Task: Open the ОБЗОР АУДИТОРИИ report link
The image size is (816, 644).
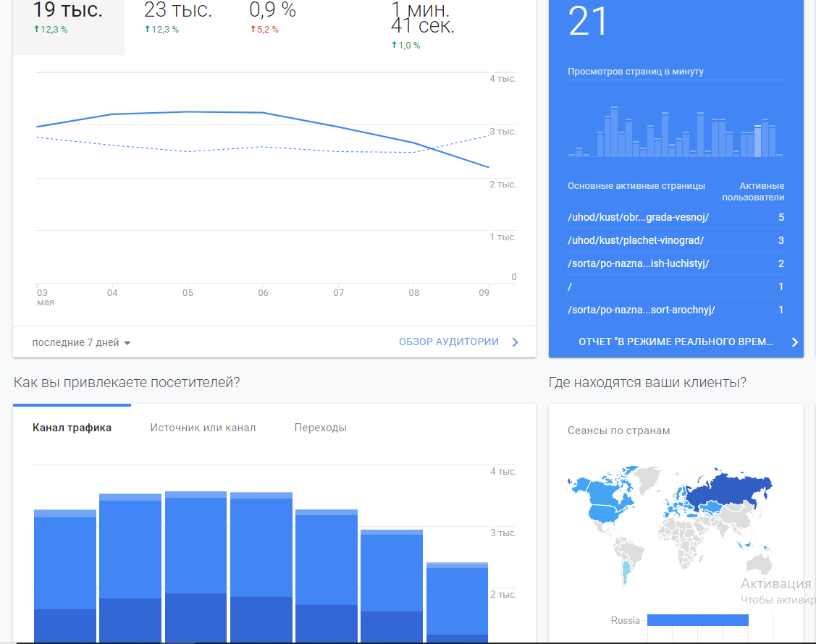Action: click(449, 342)
